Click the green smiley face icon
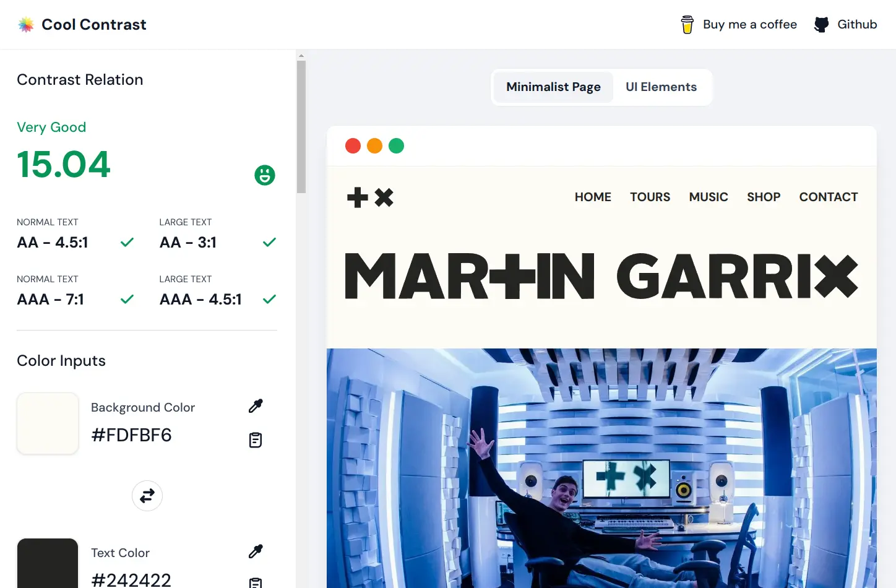The width and height of the screenshot is (896, 588). [265, 175]
